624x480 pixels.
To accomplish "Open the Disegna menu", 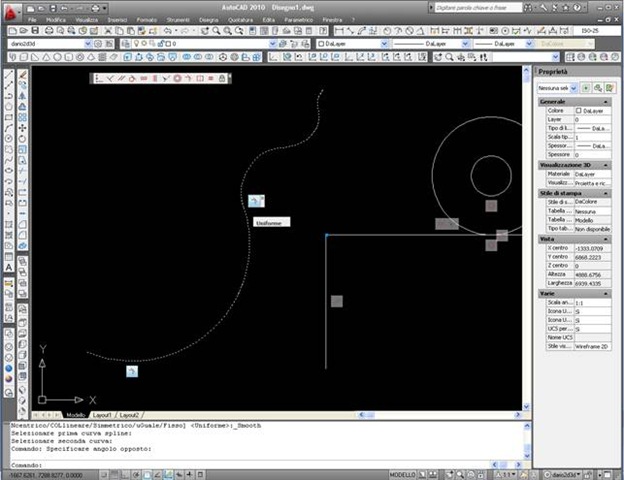I will [x=209, y=20].
